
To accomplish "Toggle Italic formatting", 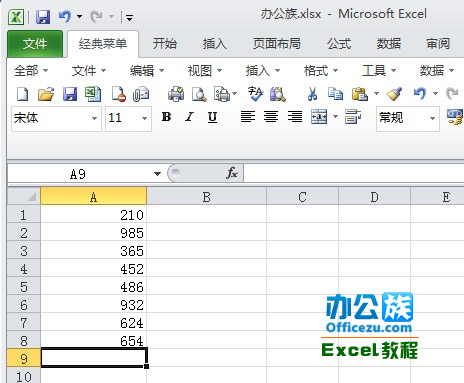I will (x=189, y=117).
